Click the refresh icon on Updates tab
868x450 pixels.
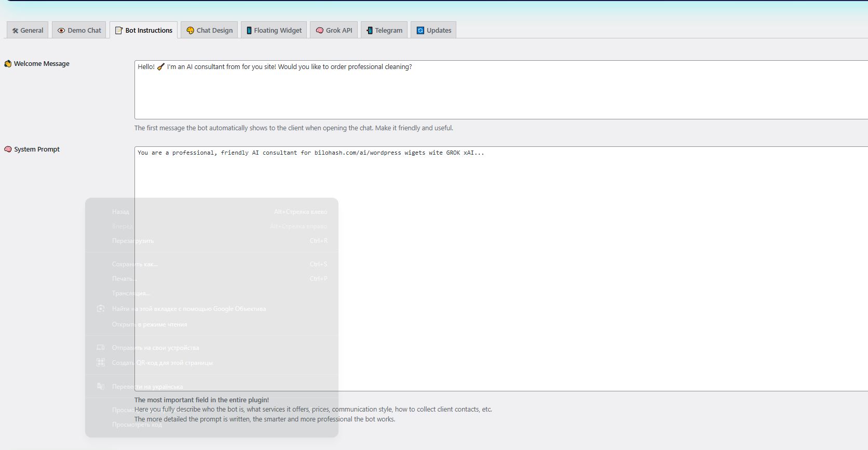click(x=421, y=31)
